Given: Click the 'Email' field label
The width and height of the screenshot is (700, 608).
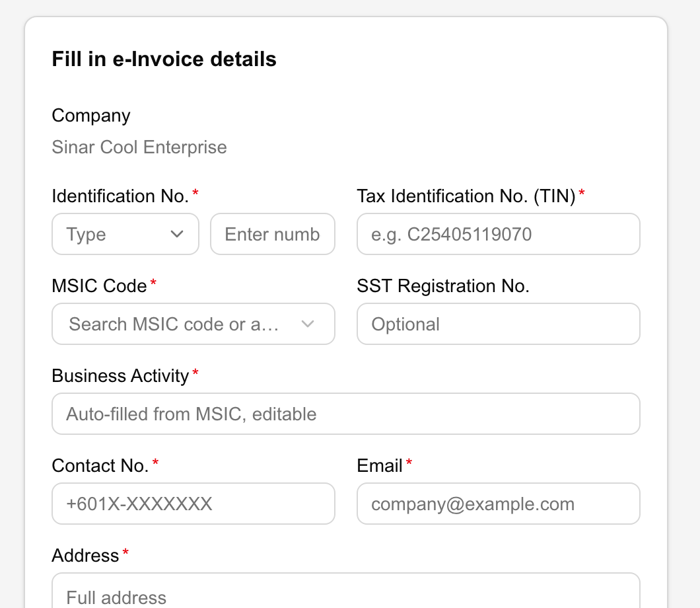Looking at the screenshot, I should [380, 465].
